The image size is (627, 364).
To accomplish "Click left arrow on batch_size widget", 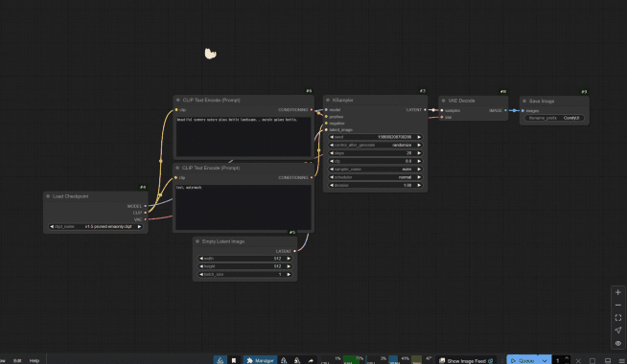I will pyautogui.click(x=201, y=275).
